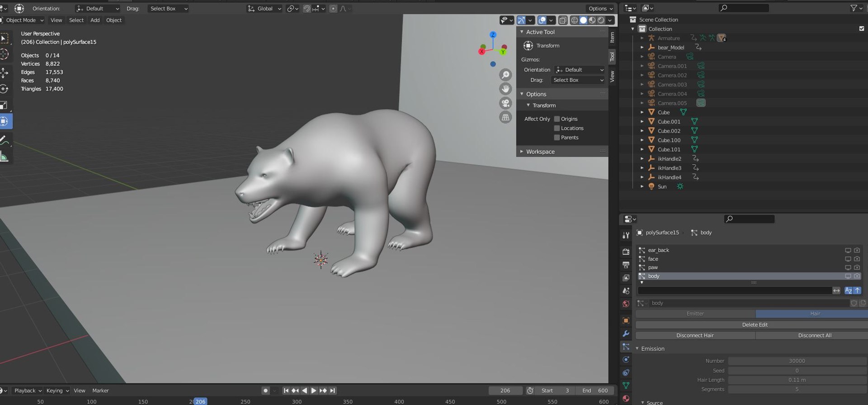
Task: Open the Modifiers wrench properties tab
Action: (x=626, y=334)
